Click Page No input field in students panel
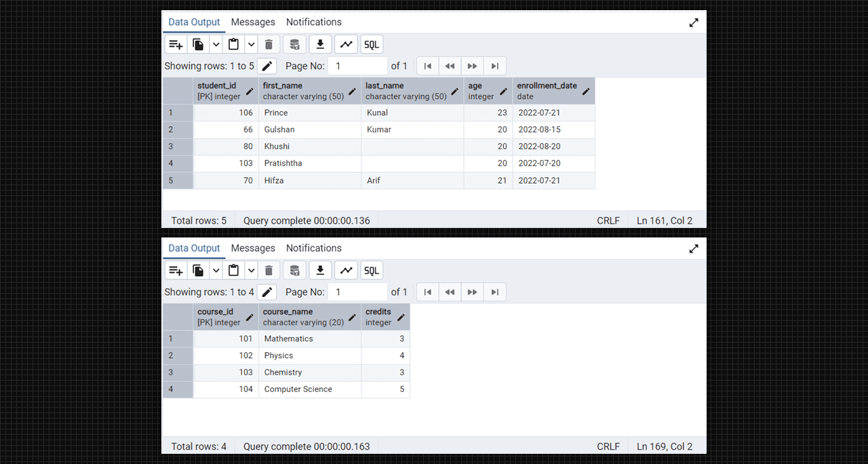Screen dimensions: 868x464 [357, 66]
